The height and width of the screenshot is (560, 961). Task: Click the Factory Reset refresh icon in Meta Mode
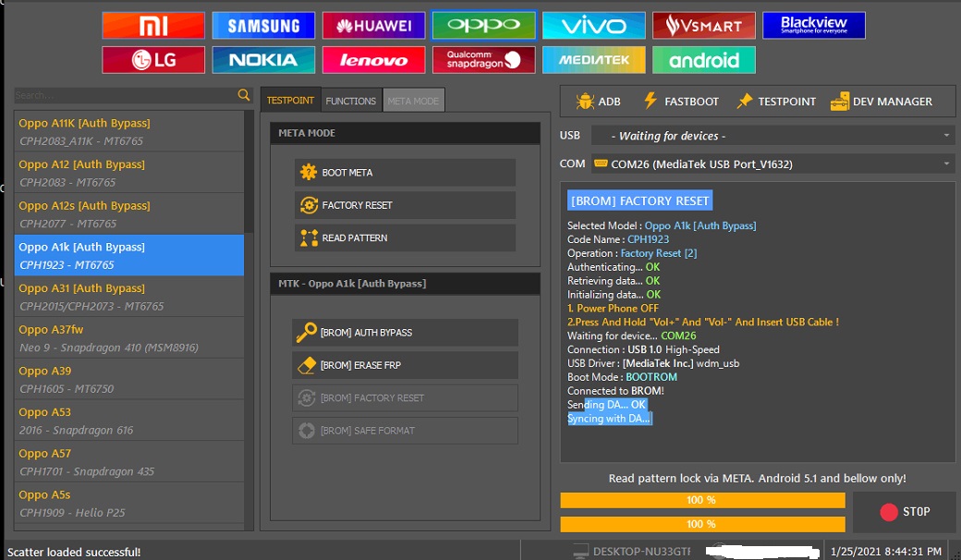coord(309,205)
